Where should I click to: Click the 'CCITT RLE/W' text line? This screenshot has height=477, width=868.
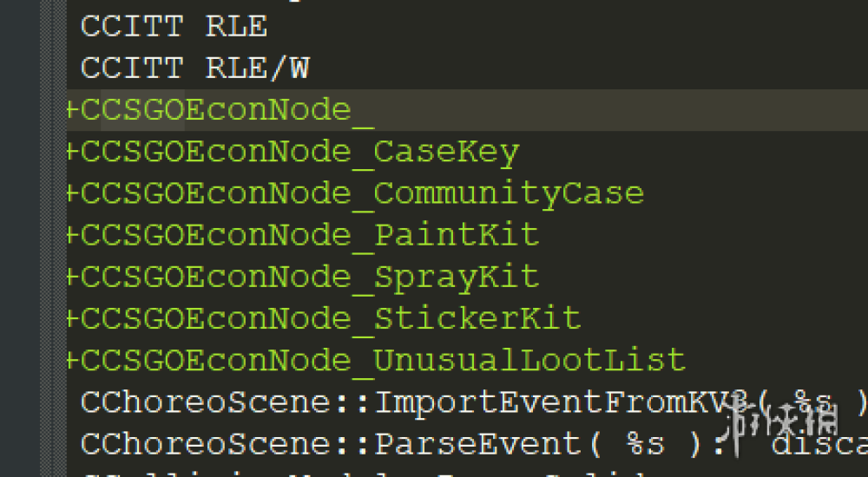[x=194, y=69]
